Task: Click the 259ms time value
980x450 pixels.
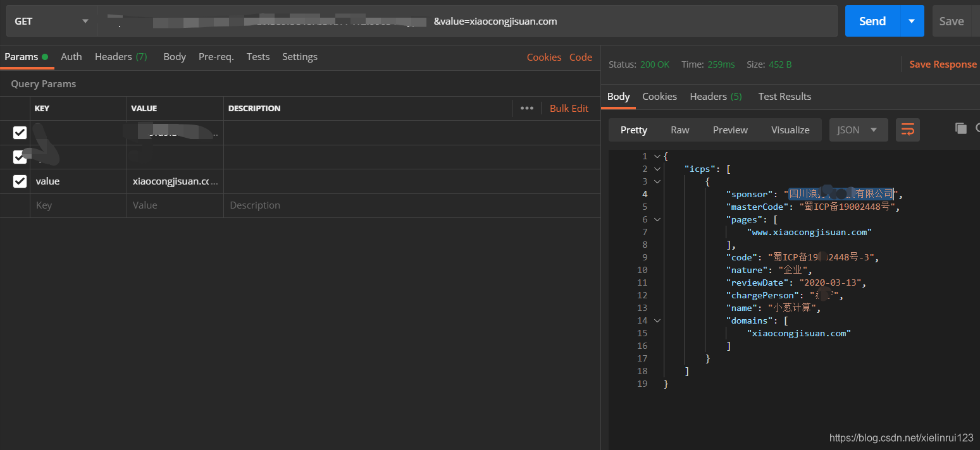Action: tap(721, 64)
